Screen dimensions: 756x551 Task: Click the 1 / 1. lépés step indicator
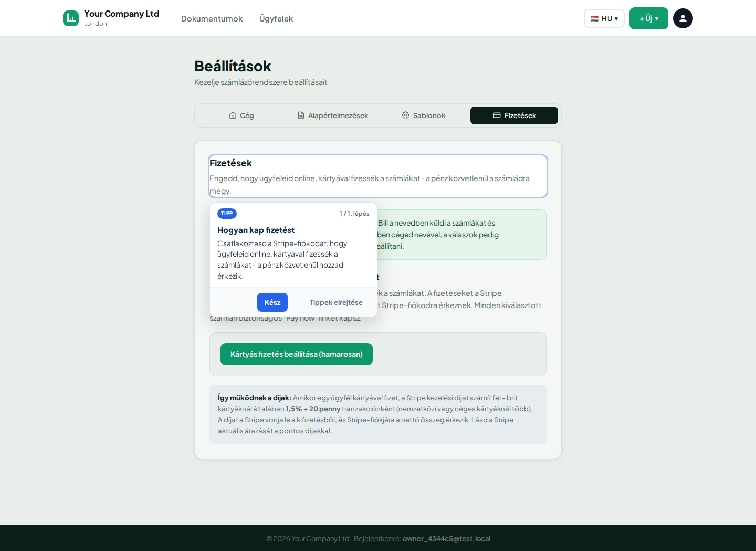click(x=354, y=214)
